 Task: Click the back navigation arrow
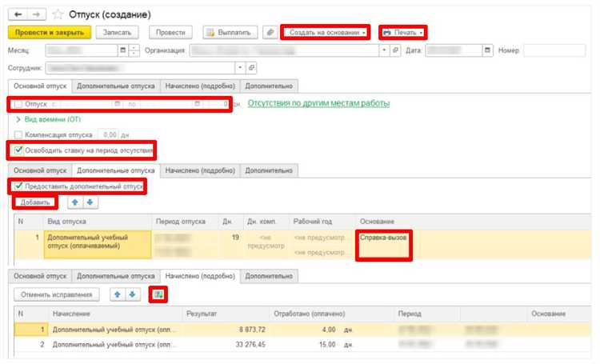tap(18, 14)
